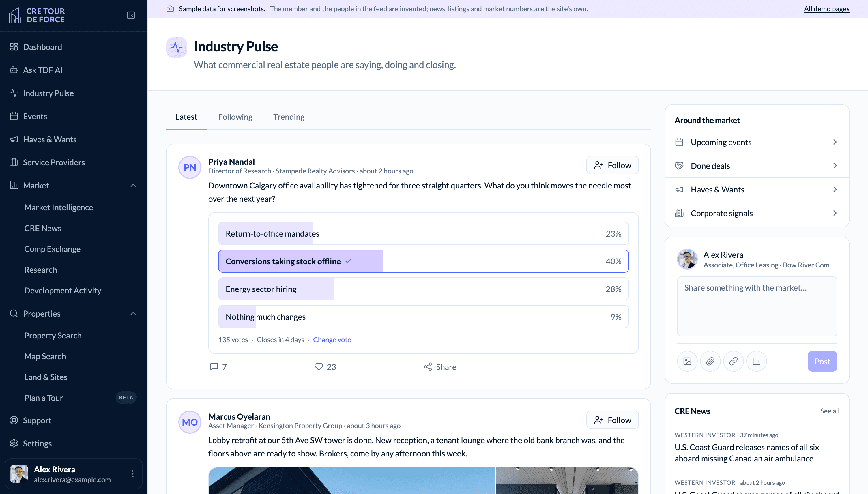Open All demo pages link

click(x=826, y=9)
